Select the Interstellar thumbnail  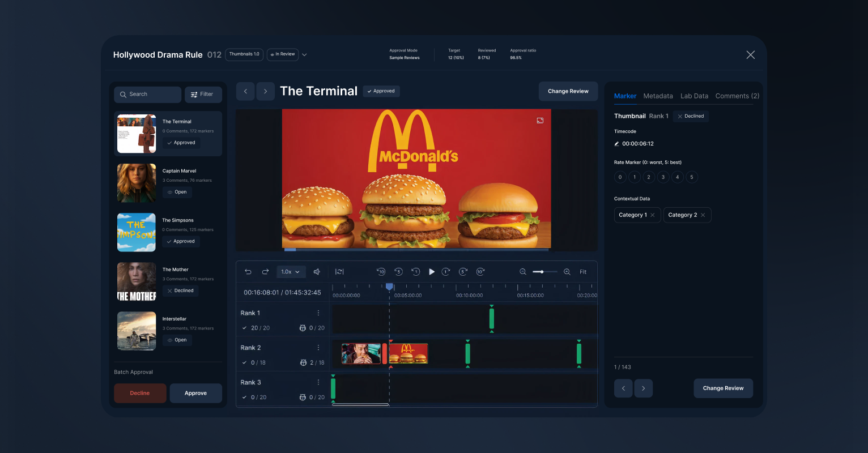(137, 331)
